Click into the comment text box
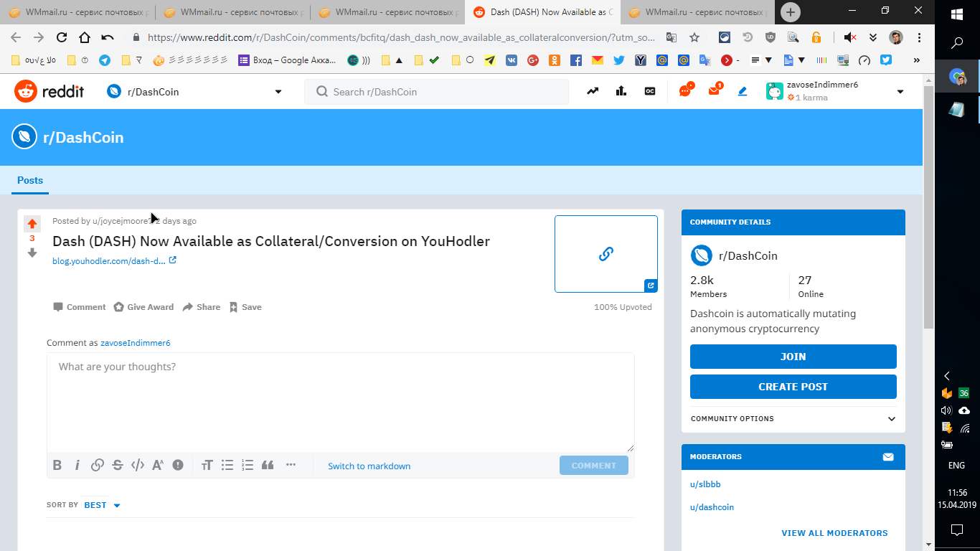The height and width of the screenshot is (551, 980). pyautogui.click(x=341, y=402)
